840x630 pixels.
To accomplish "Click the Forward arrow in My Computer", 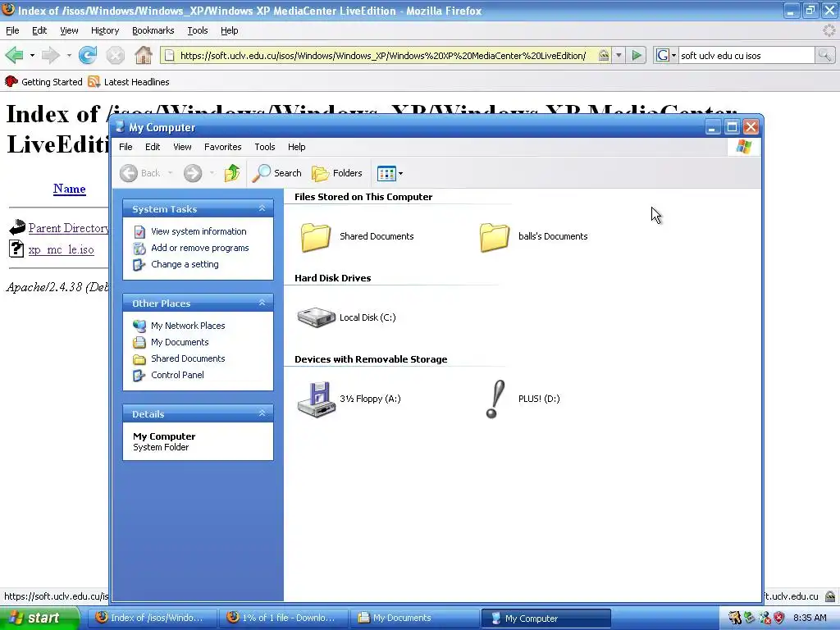I will click(193, 173).
